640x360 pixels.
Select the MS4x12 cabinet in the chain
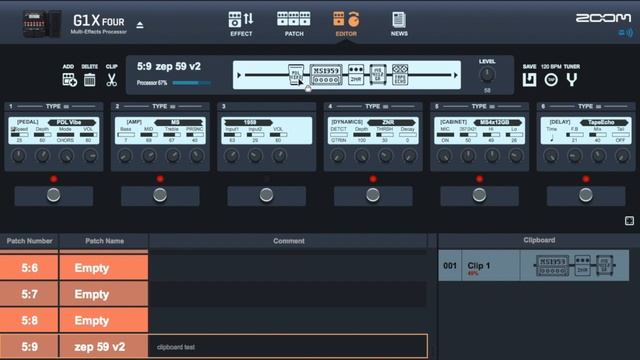[378, 75]
